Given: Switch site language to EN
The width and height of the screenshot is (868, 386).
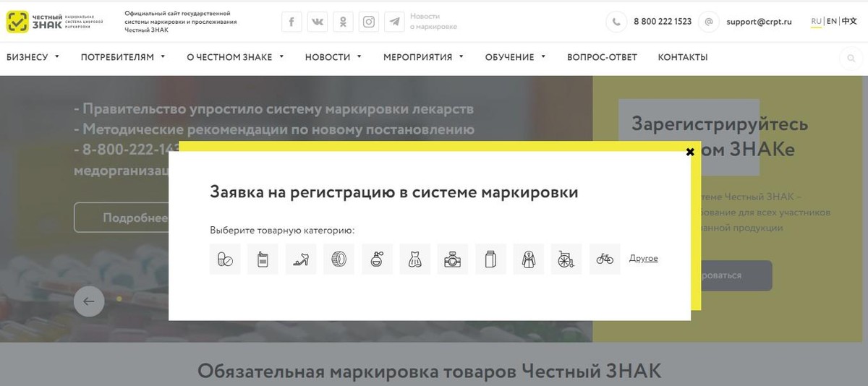Looking at the screenshot, I should click(x=832, y=22).
